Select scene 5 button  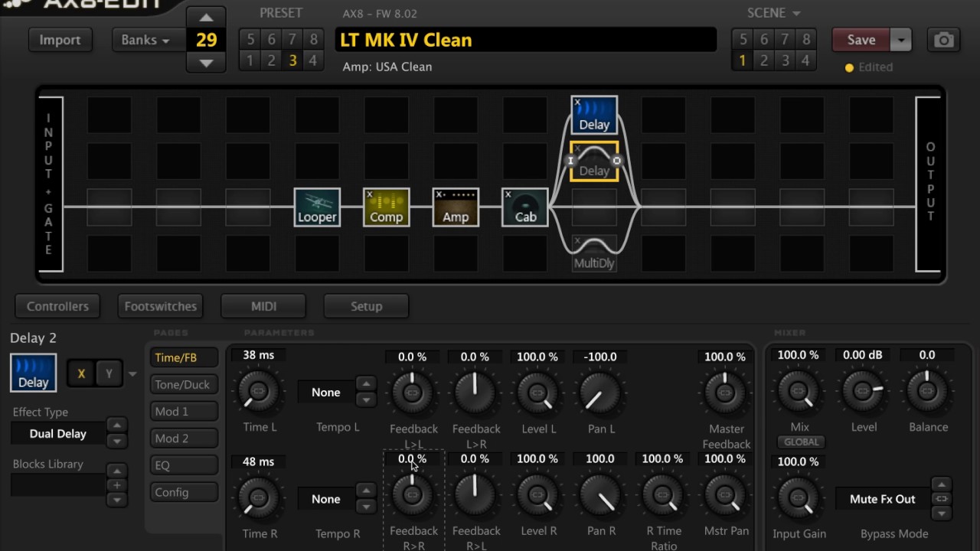point(743,39)
